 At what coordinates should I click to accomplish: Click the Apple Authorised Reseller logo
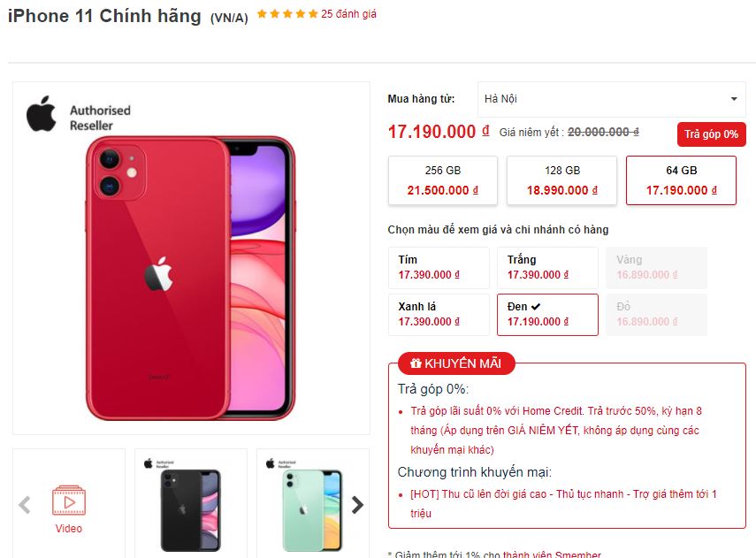click(79, 114)
